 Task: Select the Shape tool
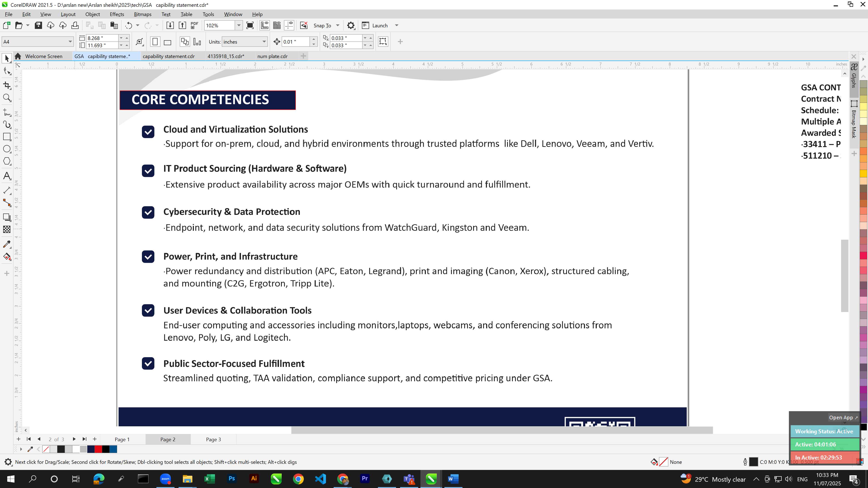click(7, 71)
